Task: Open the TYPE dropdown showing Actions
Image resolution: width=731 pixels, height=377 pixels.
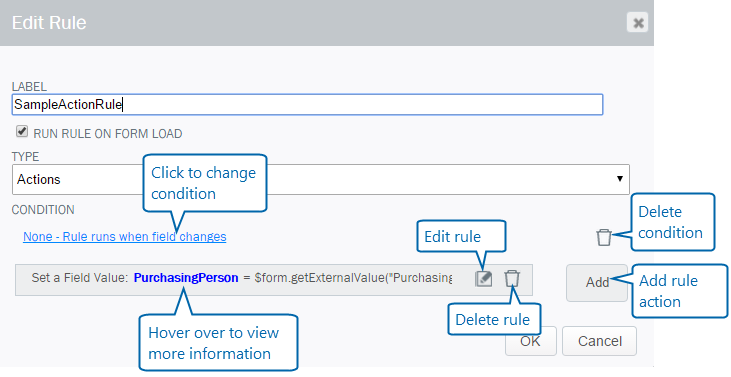Action: pos(321,179)
